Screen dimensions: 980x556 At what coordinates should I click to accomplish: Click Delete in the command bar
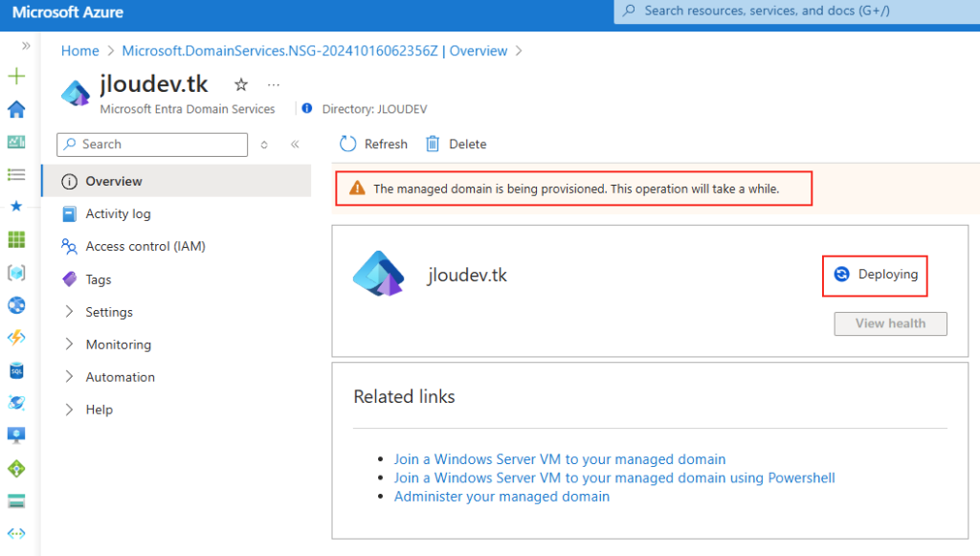pyautogui.click(x=456, y=145)
